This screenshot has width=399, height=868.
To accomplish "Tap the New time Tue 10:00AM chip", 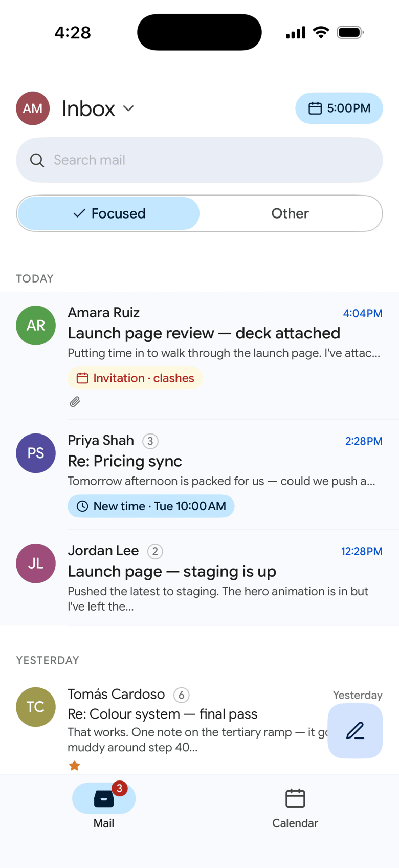I will (151, 506).
